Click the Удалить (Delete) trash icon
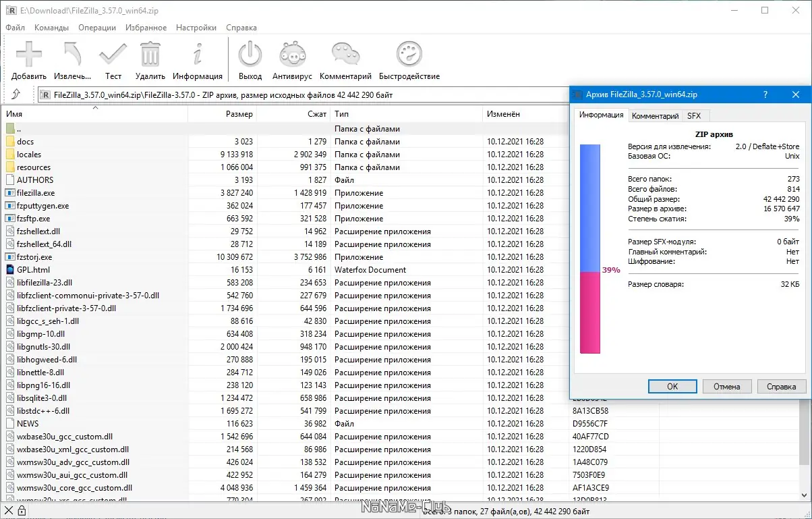Screen dimensions: 812x519 pos(150,54)
